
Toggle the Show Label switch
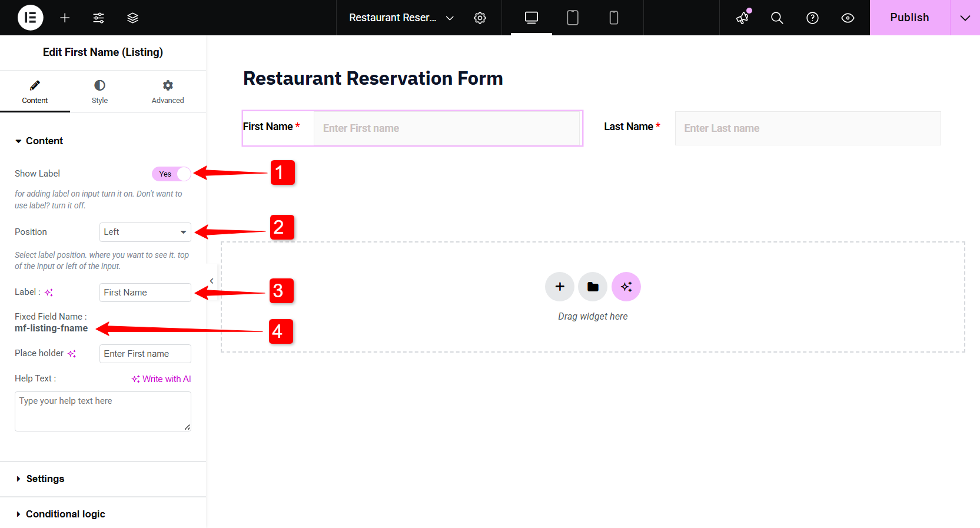171,174
